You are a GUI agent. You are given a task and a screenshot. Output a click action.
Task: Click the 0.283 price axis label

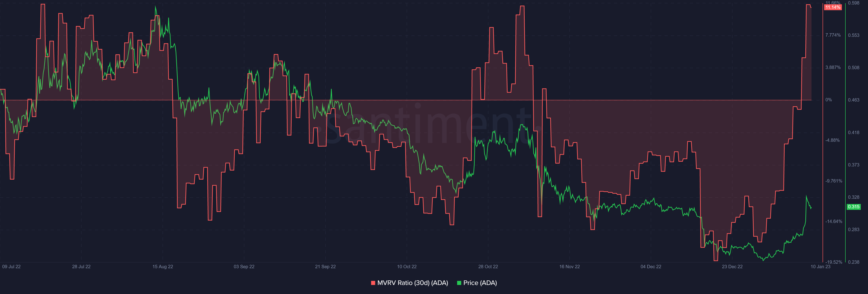[854, 230]
